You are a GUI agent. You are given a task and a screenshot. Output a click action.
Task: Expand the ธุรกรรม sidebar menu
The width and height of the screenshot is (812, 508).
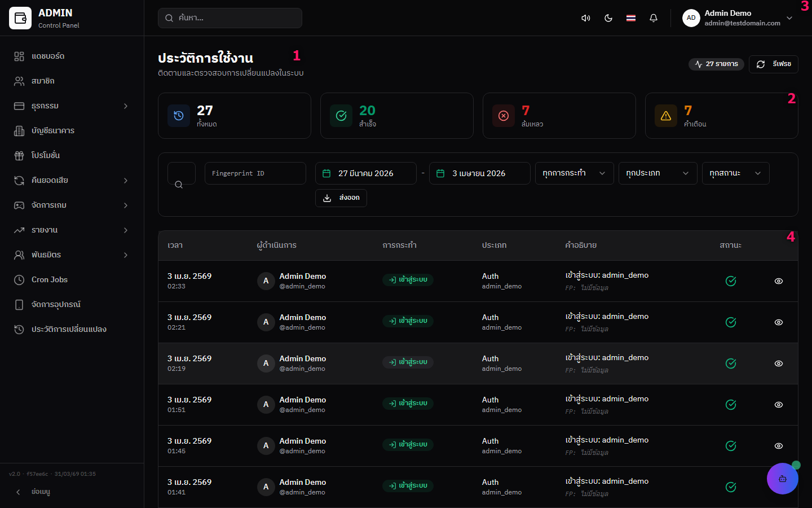click(x=72, y=106)
